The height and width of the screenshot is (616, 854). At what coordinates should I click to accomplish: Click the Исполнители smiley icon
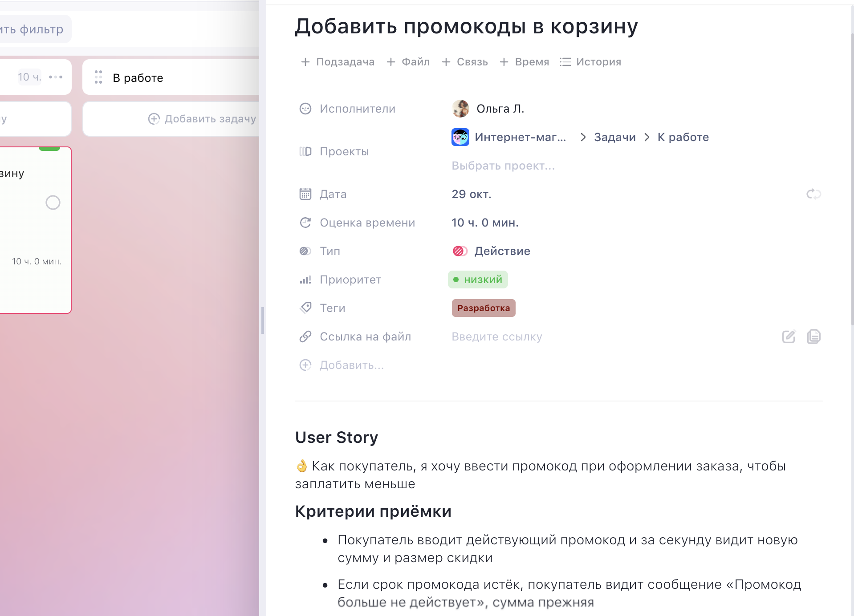305,109
